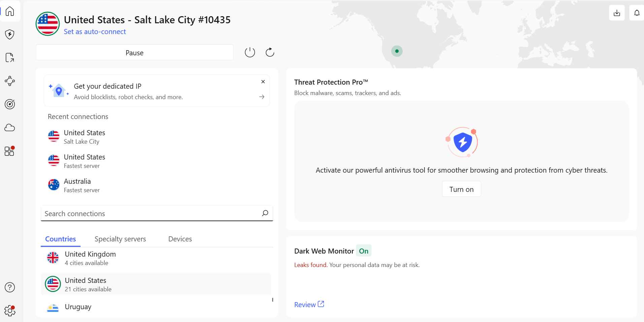Click the power disconnect button

(250, 52)
